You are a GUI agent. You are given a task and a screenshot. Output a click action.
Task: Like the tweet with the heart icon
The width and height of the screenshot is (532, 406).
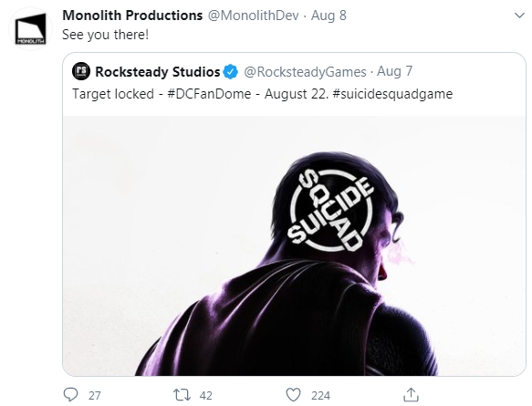(293, 395)
